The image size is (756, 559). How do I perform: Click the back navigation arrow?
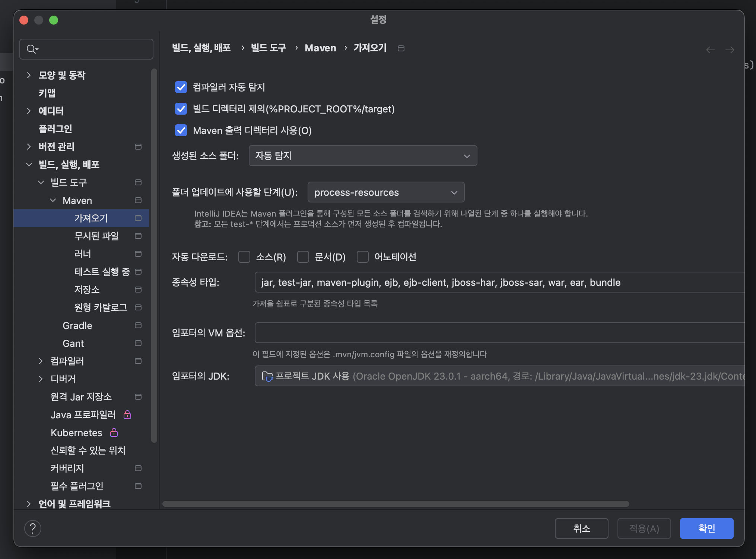[x=710, y=50]
